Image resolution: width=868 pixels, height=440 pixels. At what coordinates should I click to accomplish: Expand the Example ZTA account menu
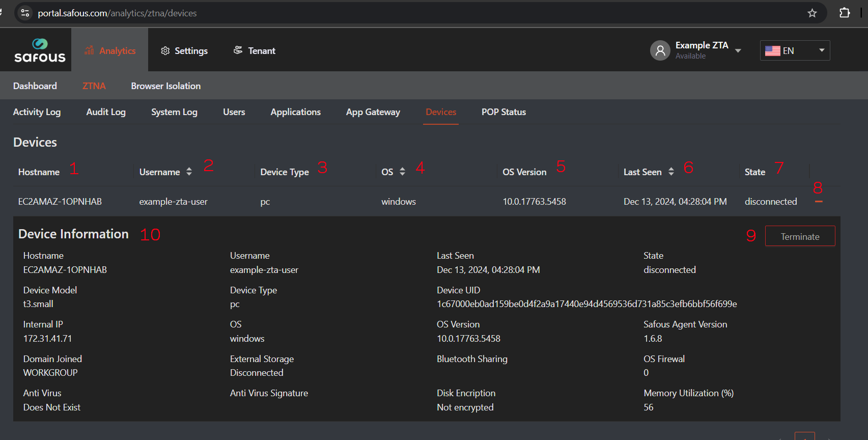(738, 50)
